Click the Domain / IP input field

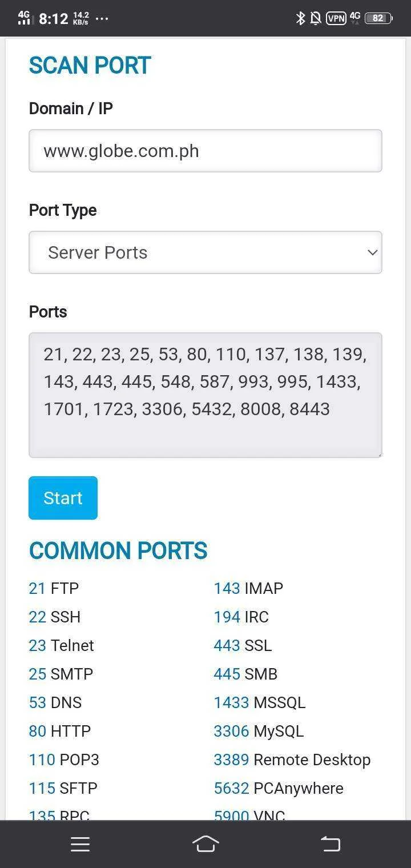tap(205, 151)
